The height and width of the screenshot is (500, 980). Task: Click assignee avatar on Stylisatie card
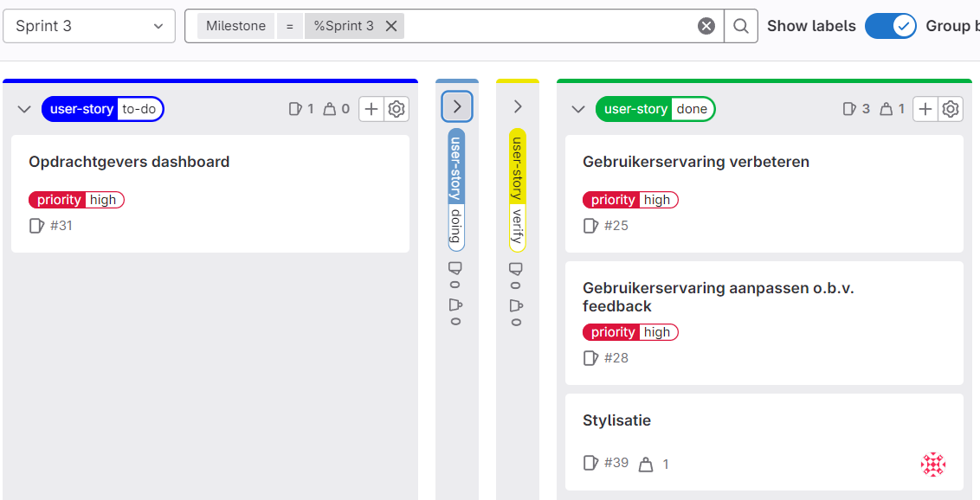tap(932, 465)
